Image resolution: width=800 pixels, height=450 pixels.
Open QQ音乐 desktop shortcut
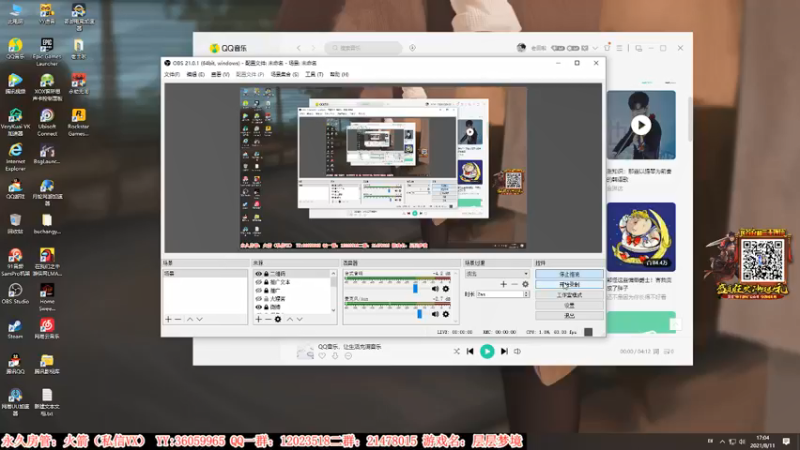tap(15, 49)
